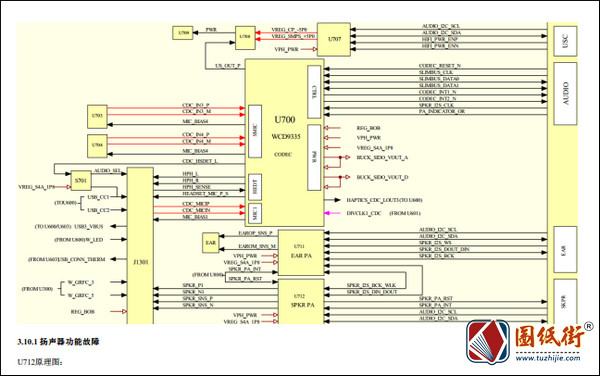Click the 3.10.1 section heading
This screenshot has height=376, width=600.
(58, 342)
